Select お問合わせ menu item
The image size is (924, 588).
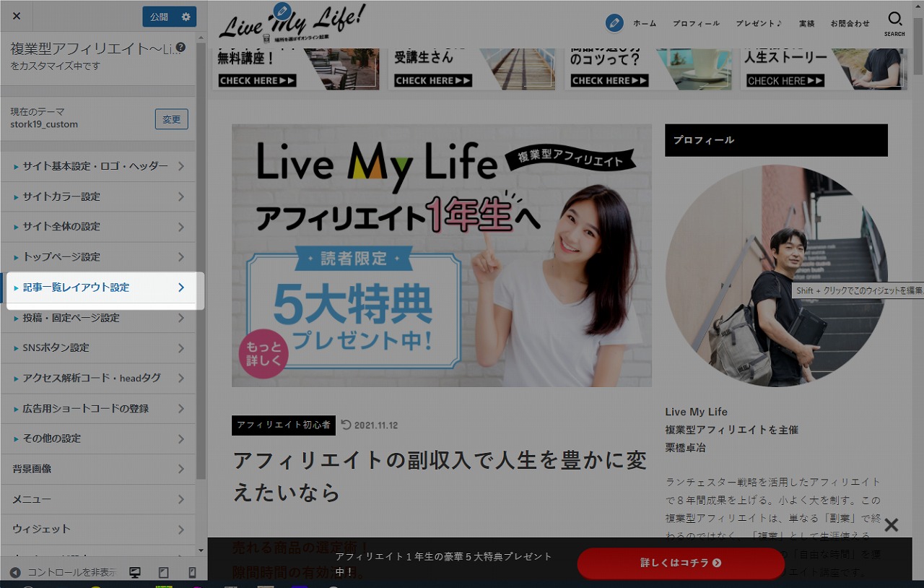(850, 23)
